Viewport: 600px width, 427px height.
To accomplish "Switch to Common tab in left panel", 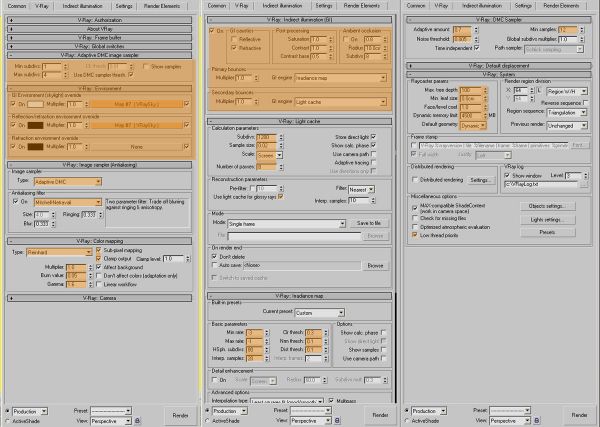I will coord(17,6).
